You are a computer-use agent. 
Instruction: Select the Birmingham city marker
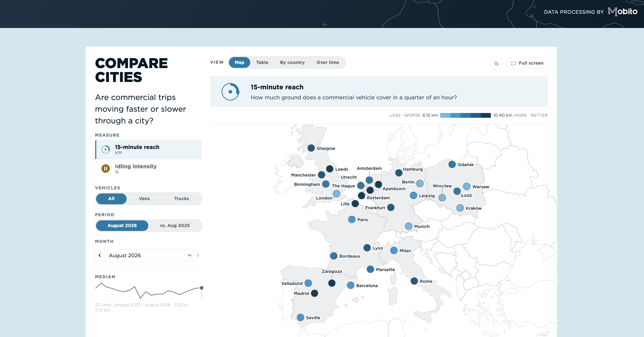(x=325, y=184)
